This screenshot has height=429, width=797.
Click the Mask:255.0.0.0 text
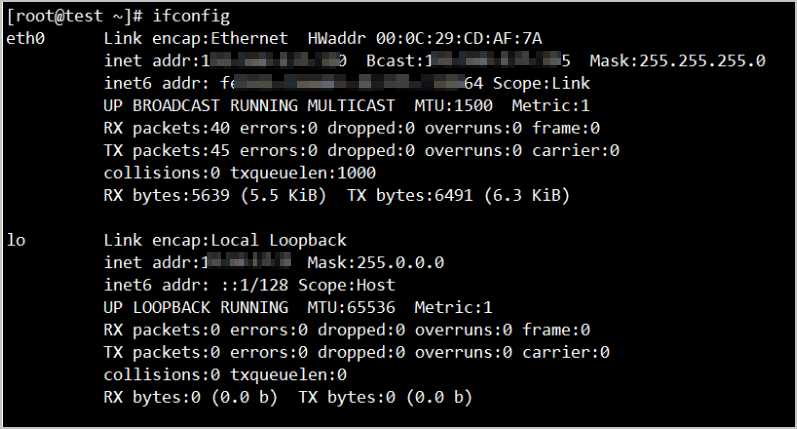point(376,263)
